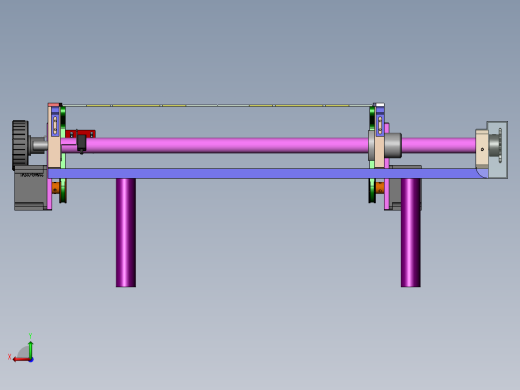520x390 pixels.
Task: Click the orange coupling at lower right
Action: [x=380, y=187]
